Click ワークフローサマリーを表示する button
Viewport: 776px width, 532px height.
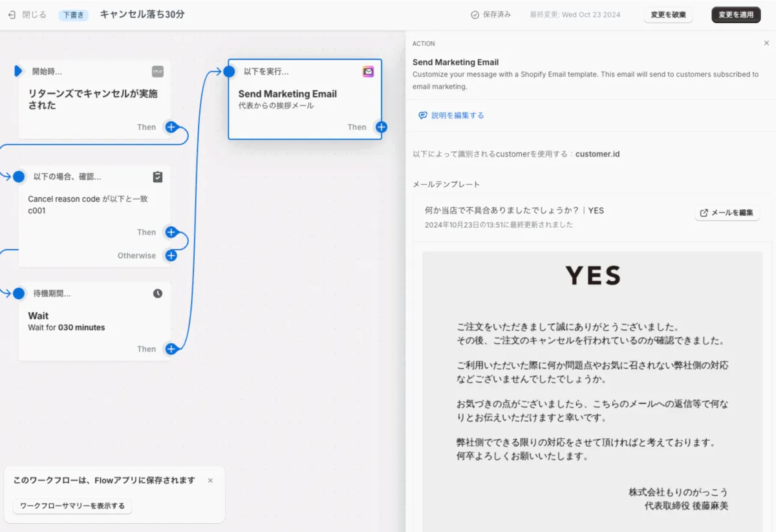[x=71, y=506]
